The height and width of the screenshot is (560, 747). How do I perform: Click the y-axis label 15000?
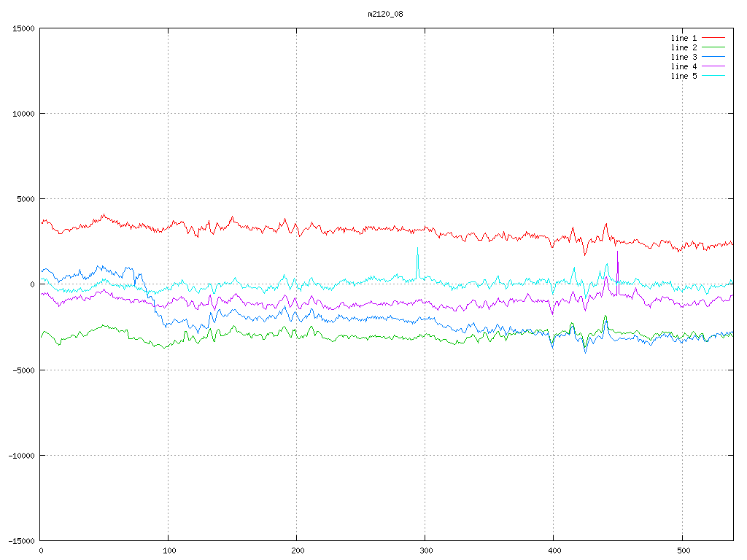[x=23, y=28]
